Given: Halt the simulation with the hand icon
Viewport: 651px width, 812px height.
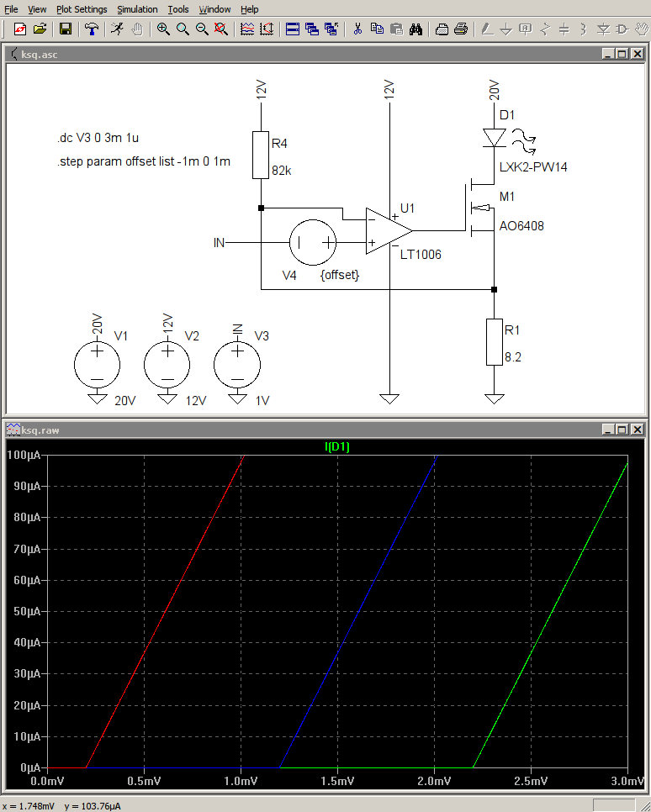Looking at the screenshot, I should 137,29.
